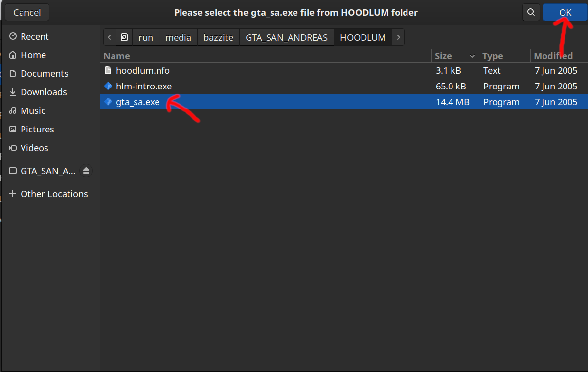Click the hoodlum.nfo text file icon

[108, 70]
